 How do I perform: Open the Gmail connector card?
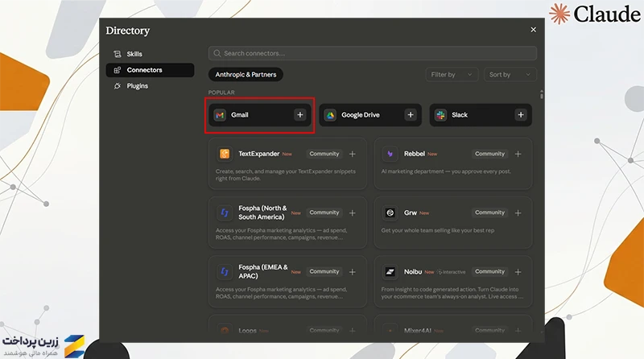[x=259, y=115]
